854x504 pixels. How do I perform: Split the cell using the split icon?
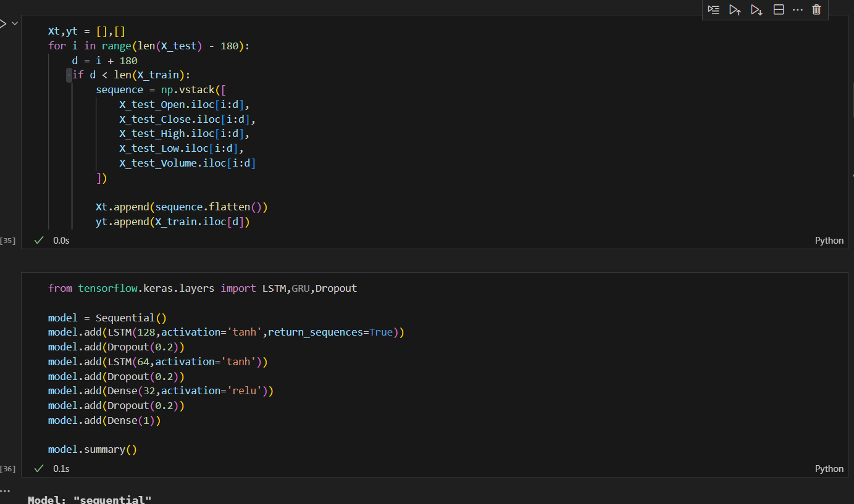coord(779,9)
